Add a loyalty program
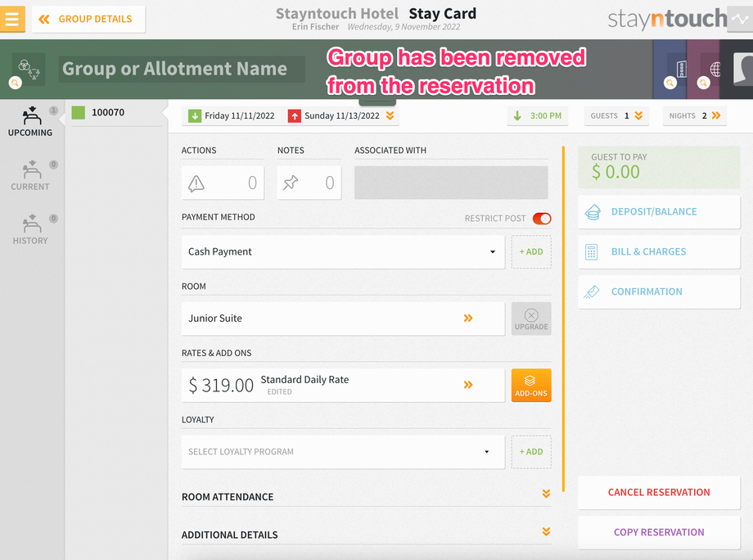753x560 pixels. (531, 452)
